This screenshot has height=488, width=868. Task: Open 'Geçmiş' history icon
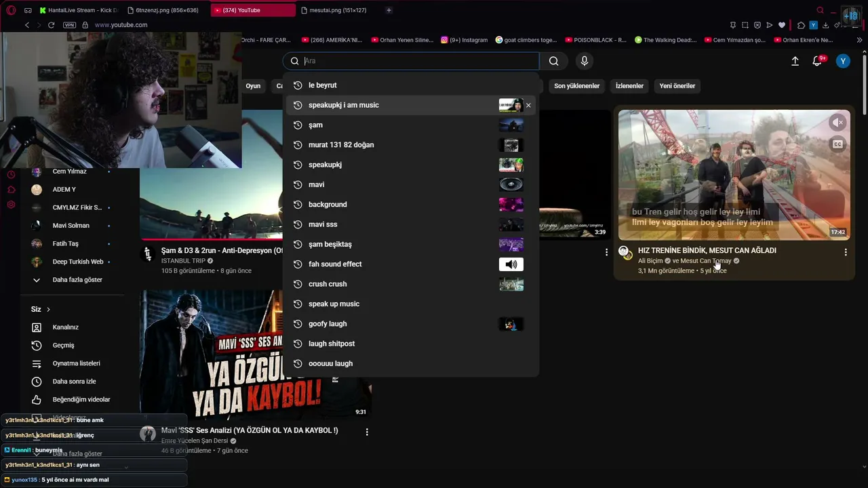pyautogui.click(x=37, y=346)
